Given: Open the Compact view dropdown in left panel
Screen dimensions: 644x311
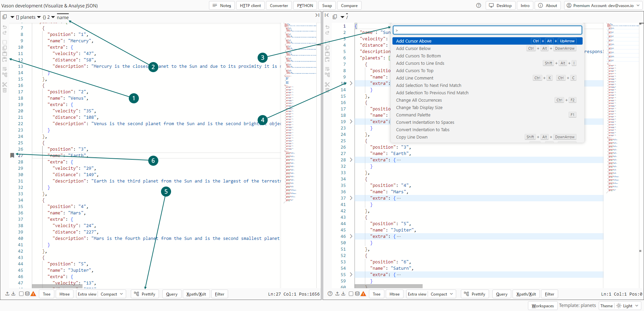Looking at the screenshot, I should [x=112, y=294].
